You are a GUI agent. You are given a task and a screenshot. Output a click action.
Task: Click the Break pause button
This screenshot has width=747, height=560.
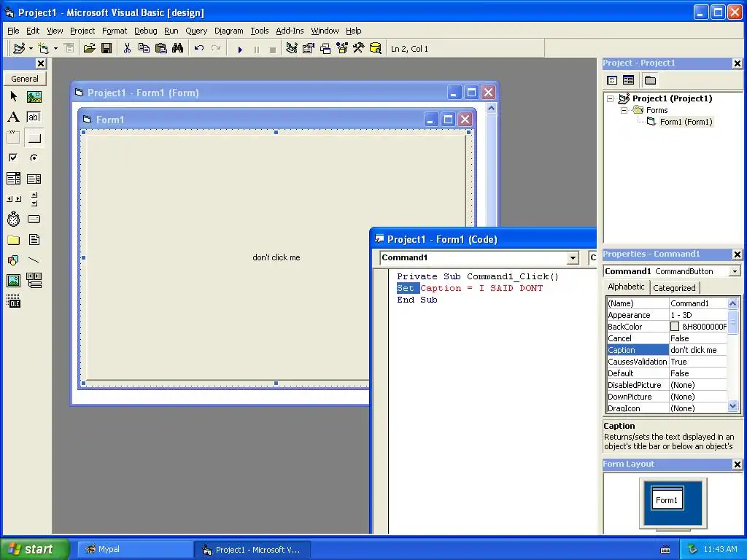tap(257, 49)
